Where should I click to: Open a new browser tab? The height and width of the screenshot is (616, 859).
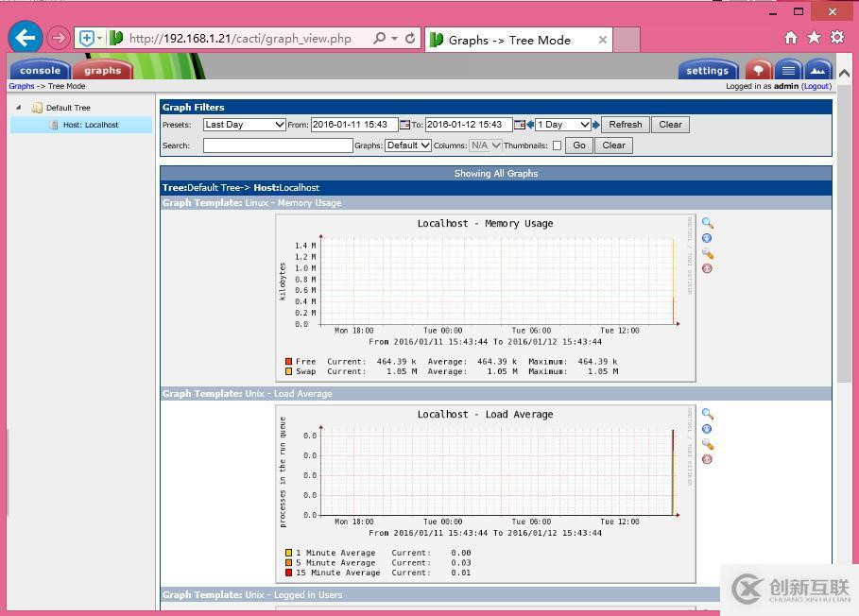coord(627,40)
